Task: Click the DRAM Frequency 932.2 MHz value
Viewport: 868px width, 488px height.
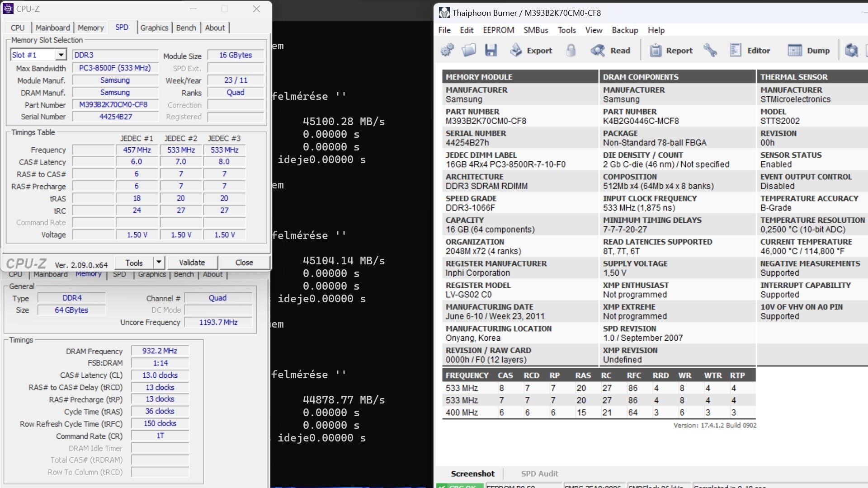Action: pyautogui.click(x=160, y=351)
